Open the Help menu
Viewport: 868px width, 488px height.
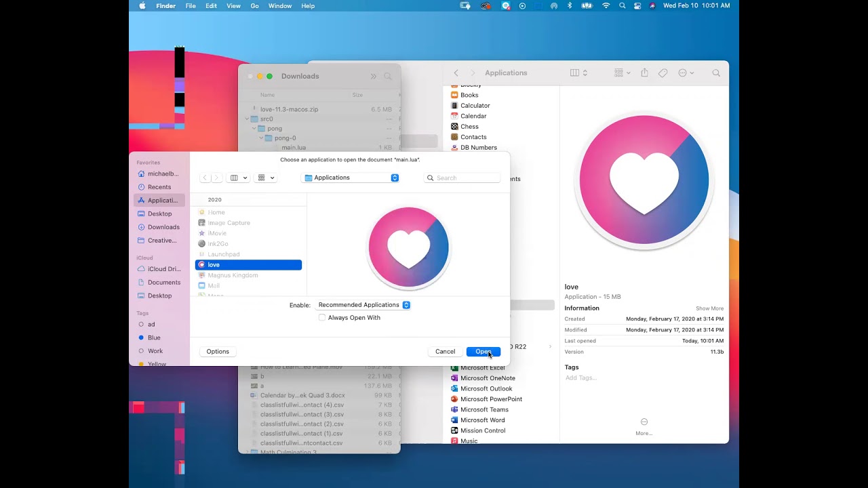click(x=308, y=5)
